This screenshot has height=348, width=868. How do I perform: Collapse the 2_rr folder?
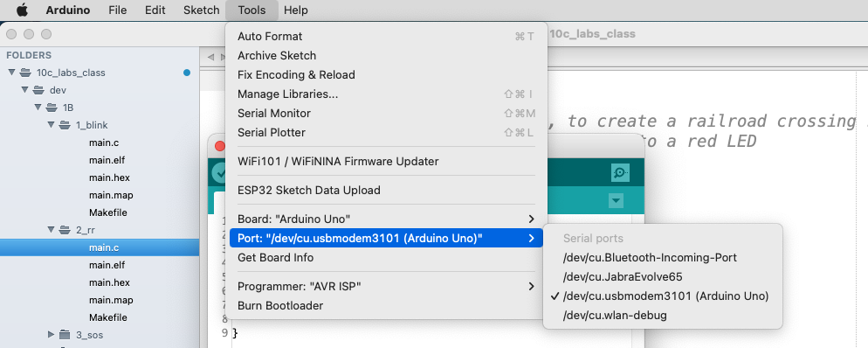(x=51, y=229)
